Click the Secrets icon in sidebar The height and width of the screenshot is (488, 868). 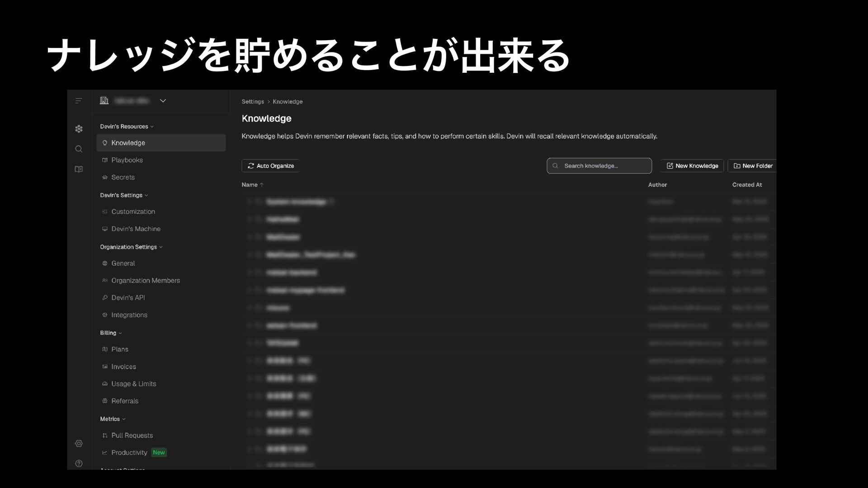105,178
